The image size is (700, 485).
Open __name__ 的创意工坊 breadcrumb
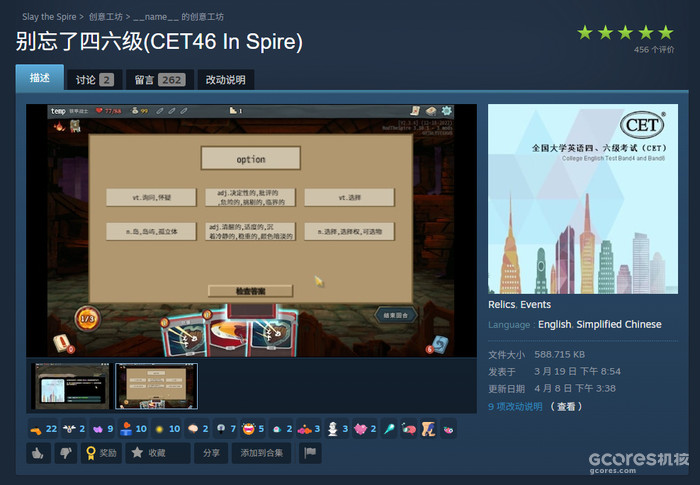point(179,17)
